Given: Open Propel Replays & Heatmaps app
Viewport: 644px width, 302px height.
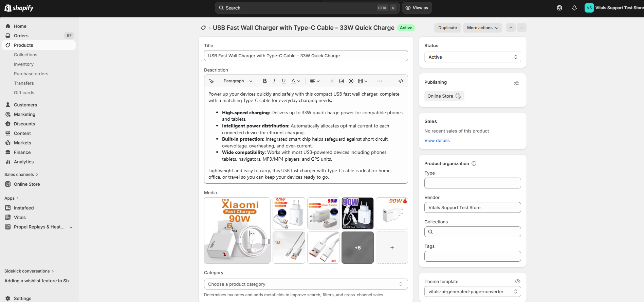Looking at the screenshot, I should coord(39,227).
